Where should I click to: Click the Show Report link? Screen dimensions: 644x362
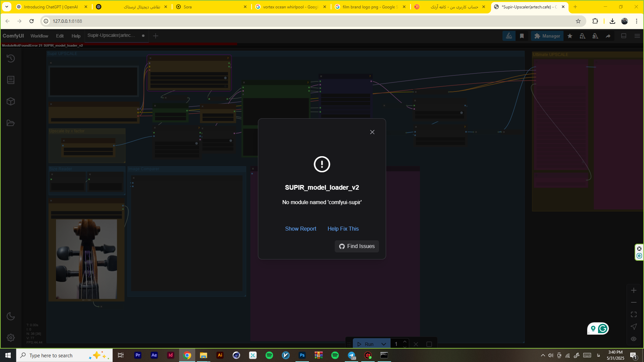[x=301, y=229]
